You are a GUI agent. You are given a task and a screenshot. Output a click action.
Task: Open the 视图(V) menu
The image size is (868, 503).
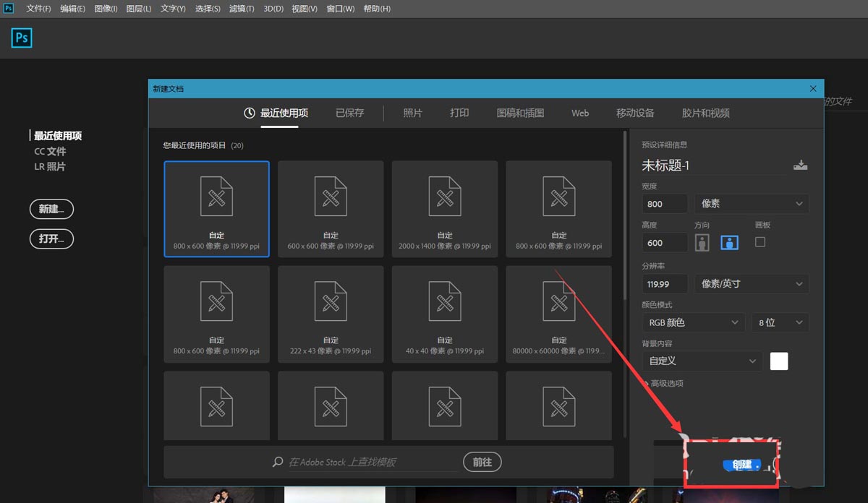pos(305,9)
